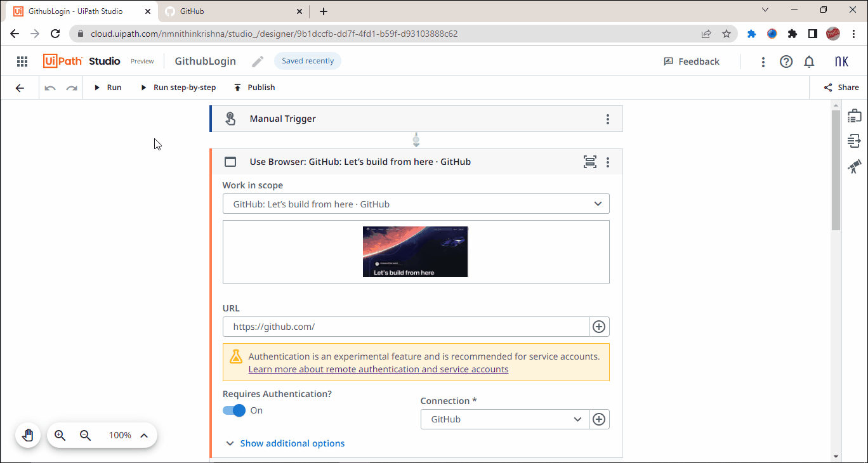Select the GithubLogin - UiPath Studio tab
The width and height of the screenshot is (868, 463).
tap(82, 11)
